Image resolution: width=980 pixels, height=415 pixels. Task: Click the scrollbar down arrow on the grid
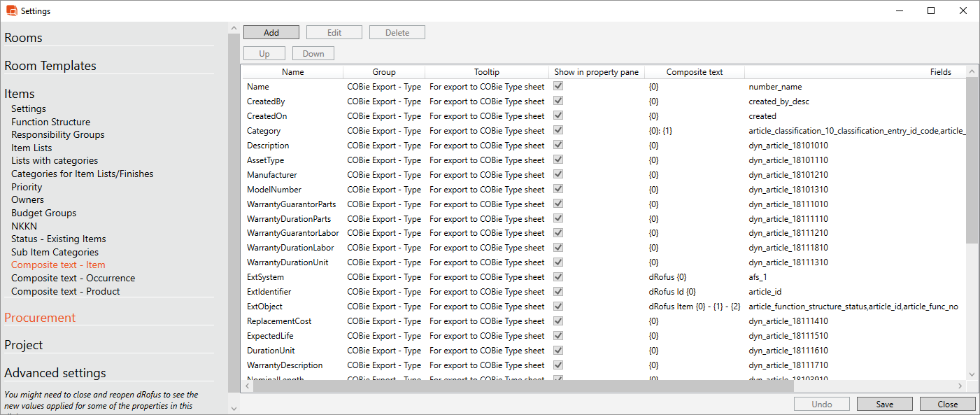(x=972, y=374)
